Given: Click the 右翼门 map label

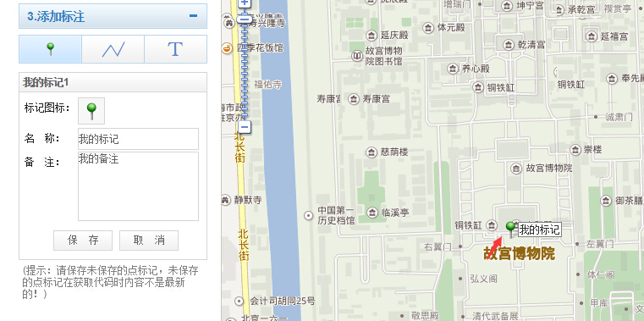Looking at the screenshot, I should pyautogui.click(x=438, y=246).
